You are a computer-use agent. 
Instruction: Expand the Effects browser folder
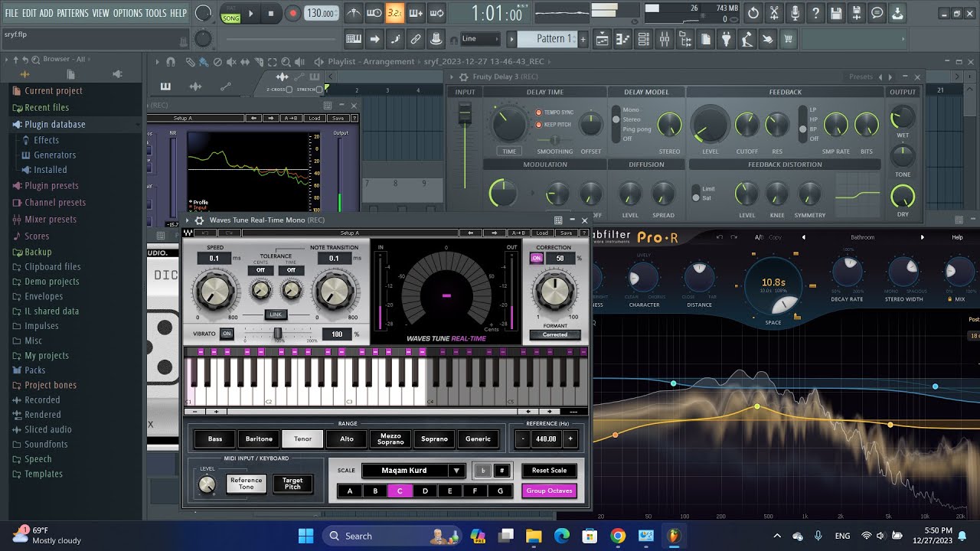click(x=46, y=140)
